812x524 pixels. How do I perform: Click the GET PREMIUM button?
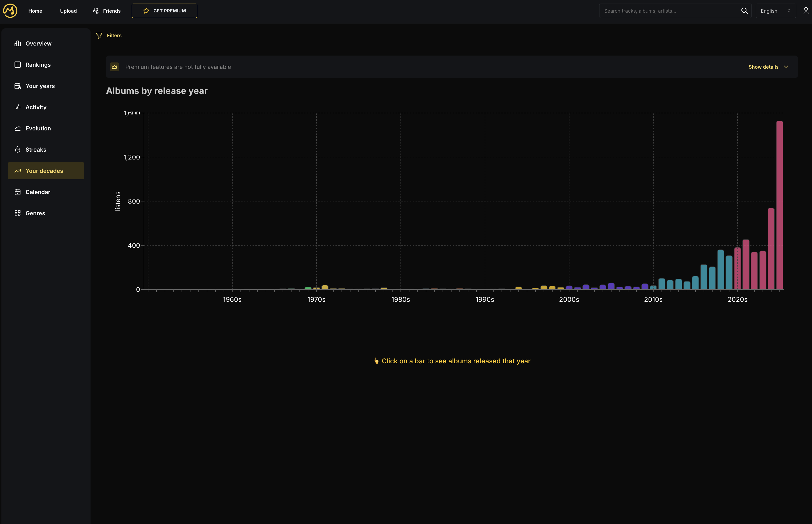point(164,11)
